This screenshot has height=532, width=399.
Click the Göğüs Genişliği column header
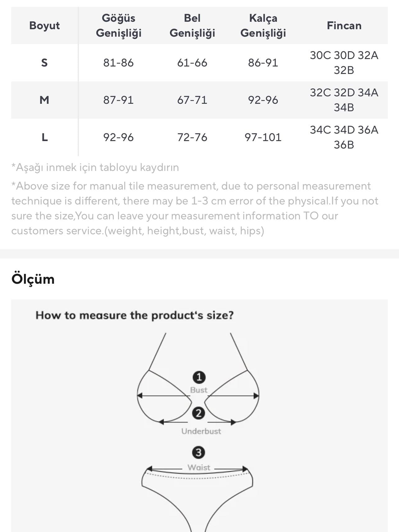(x=118, y=25)
